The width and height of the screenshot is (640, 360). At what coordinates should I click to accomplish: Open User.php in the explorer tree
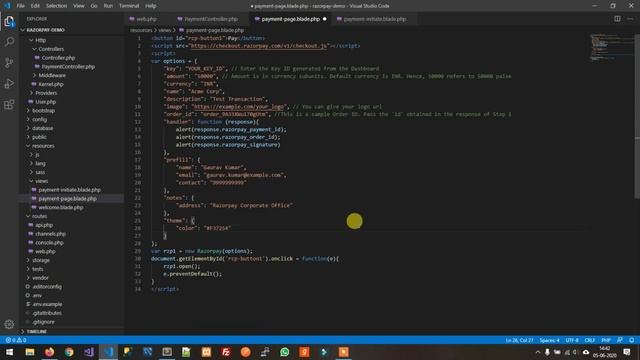[x=45, y=102]
